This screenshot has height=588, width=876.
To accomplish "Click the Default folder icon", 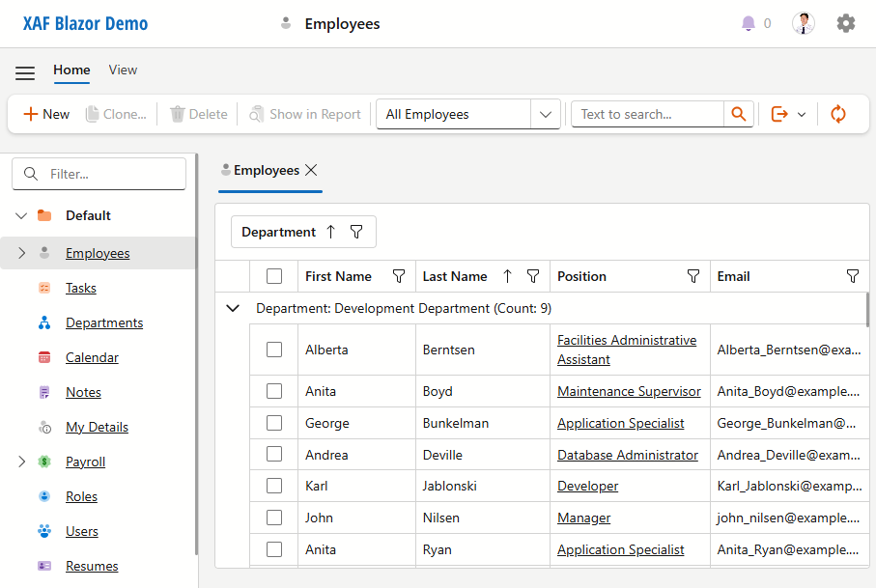I will pos(44,215).
